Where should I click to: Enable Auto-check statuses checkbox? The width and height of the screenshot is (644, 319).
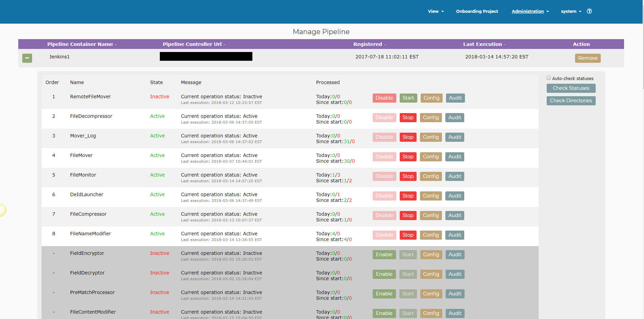pos(549,78)
